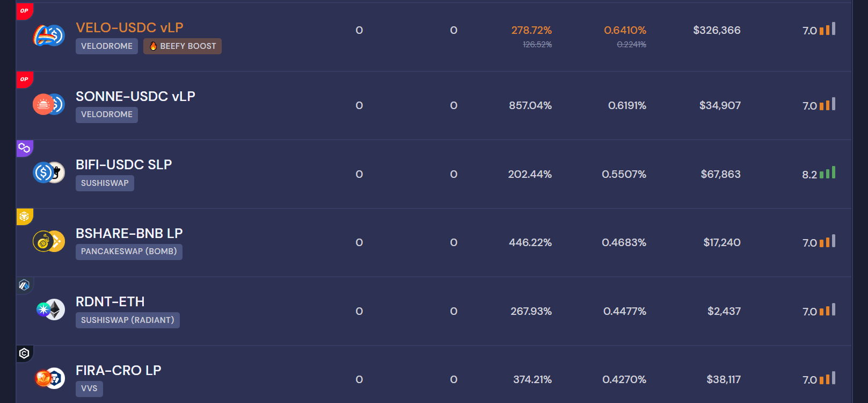The image size is (868, 403).
Task: Click the Optimism chain badge on SONNE-USDC row
Action: click(x=25, y=80)
